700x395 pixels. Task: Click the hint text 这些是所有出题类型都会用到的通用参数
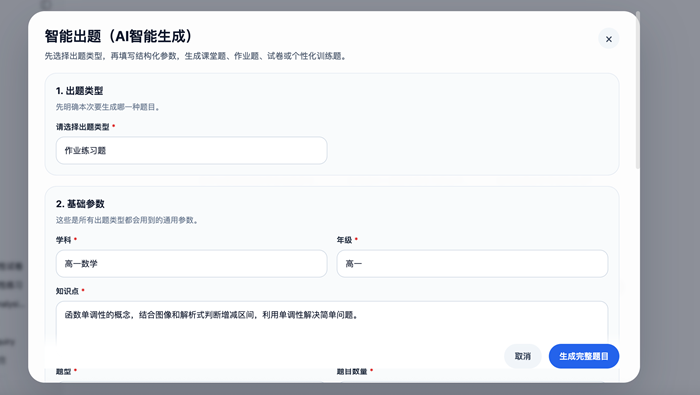127,220
